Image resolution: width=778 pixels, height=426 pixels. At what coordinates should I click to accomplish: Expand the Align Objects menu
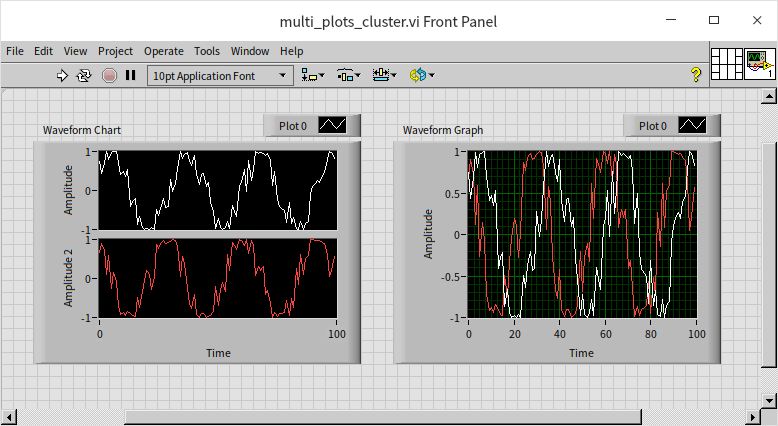313,75
